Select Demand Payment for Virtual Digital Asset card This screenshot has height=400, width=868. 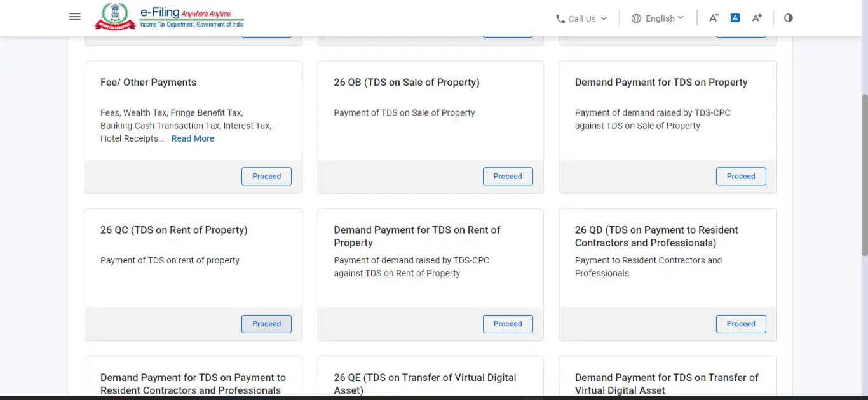pos(667,380)
